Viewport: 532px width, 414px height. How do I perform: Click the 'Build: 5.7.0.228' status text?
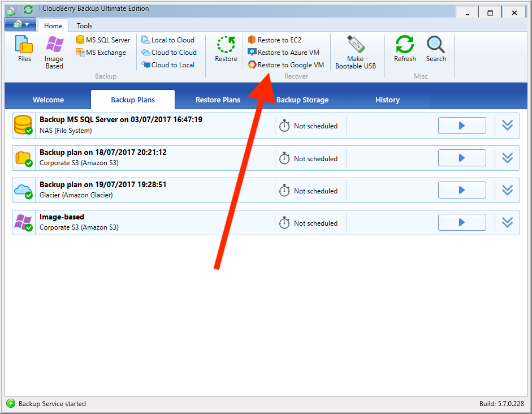[501, 403]
